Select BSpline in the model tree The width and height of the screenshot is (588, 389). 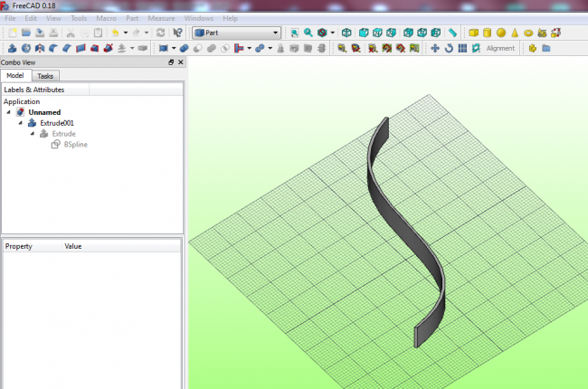75,145
